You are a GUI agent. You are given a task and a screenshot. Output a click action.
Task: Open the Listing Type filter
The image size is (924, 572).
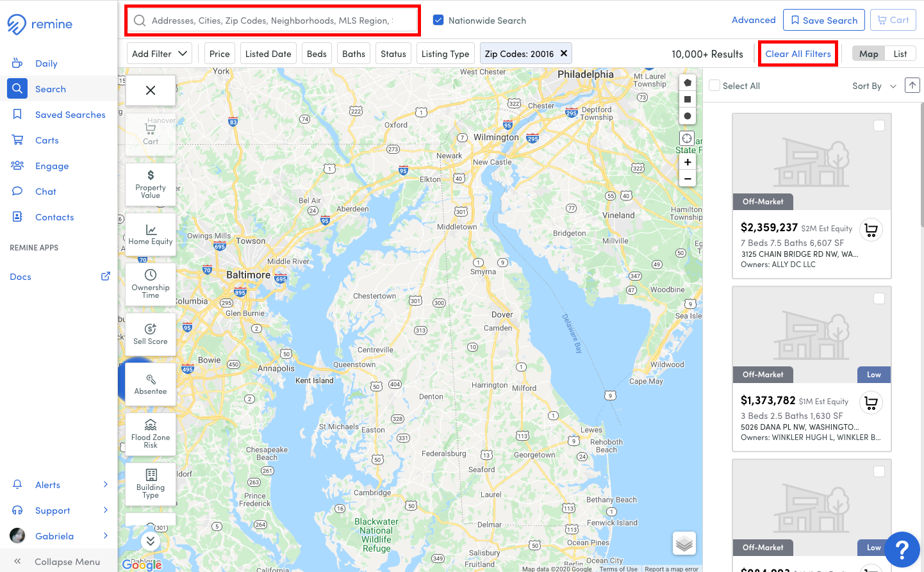click(x=445, y=54)
